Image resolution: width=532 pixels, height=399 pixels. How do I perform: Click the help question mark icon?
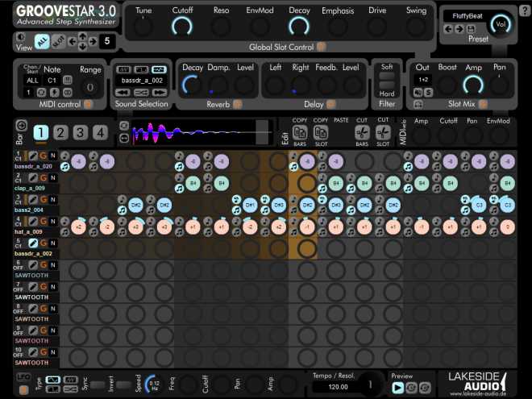[x=525, y=10]
